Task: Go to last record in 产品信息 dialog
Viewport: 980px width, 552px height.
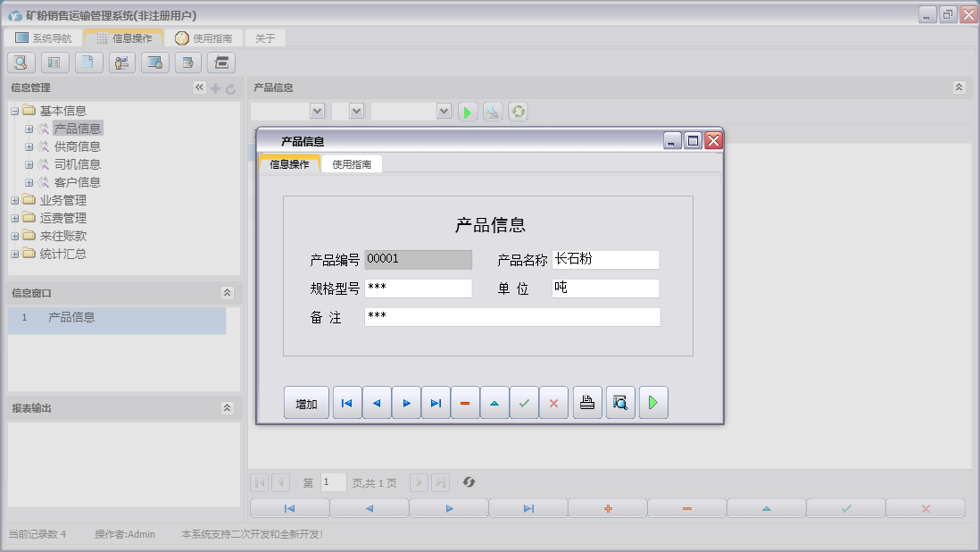Action: [x=436, y=403]
